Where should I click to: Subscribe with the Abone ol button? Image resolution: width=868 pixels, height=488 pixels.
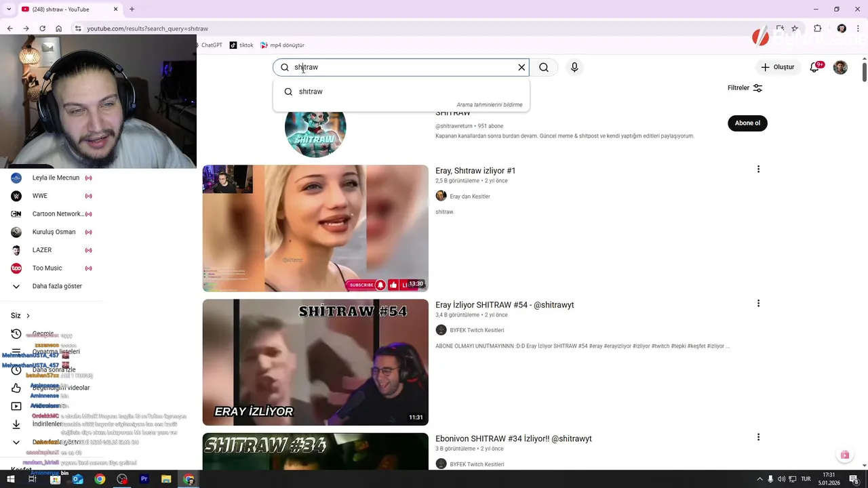(x=747, y=123)
